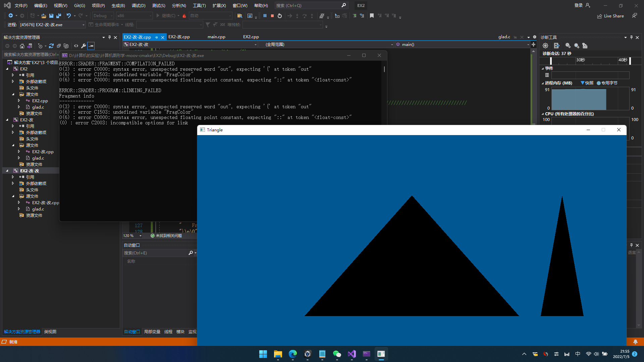Click the Save All toolbar icon
The width and height of the screenshot is (644, 362).
pyautogui.click(x=59, y=16)
